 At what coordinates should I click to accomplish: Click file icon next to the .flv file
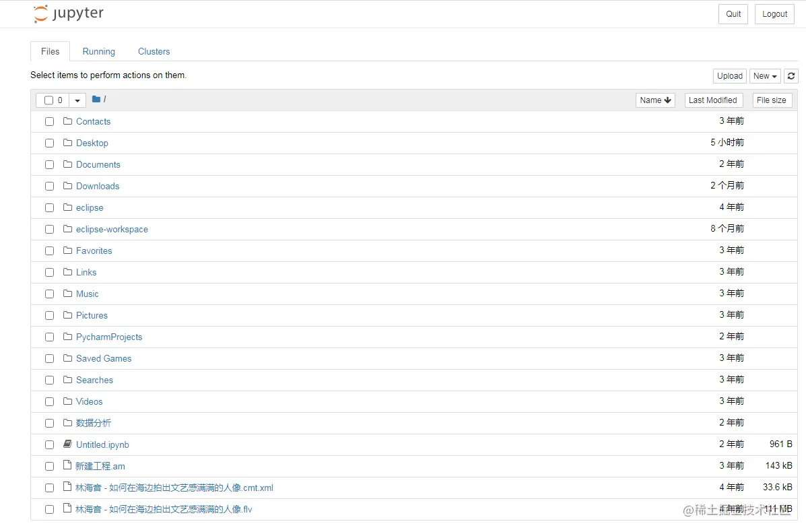coord(67,508)
